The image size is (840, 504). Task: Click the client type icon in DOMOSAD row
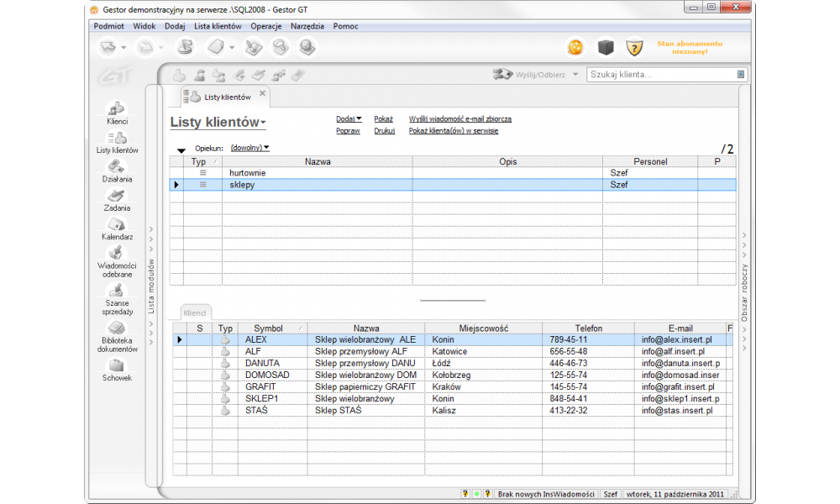[225, 375]
